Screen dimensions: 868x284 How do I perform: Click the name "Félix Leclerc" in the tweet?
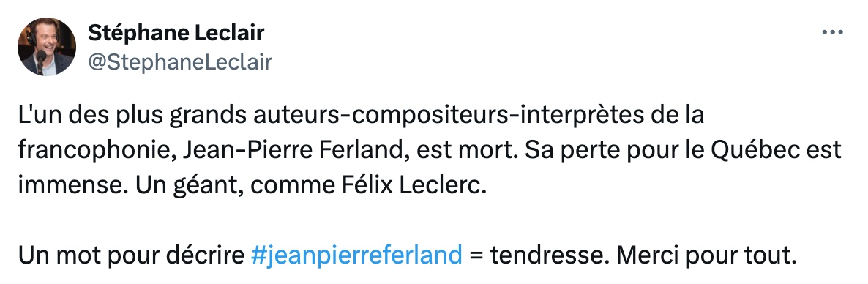411,185
